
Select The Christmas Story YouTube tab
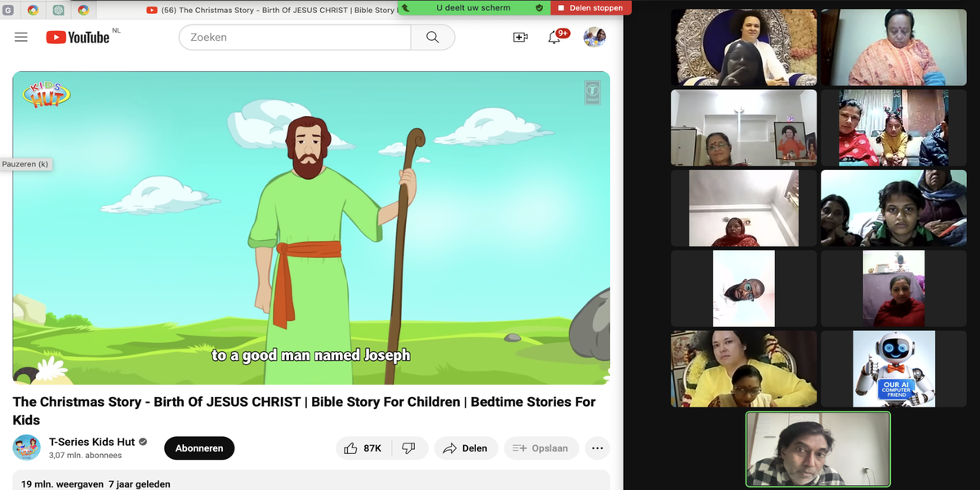click(274, 10)
